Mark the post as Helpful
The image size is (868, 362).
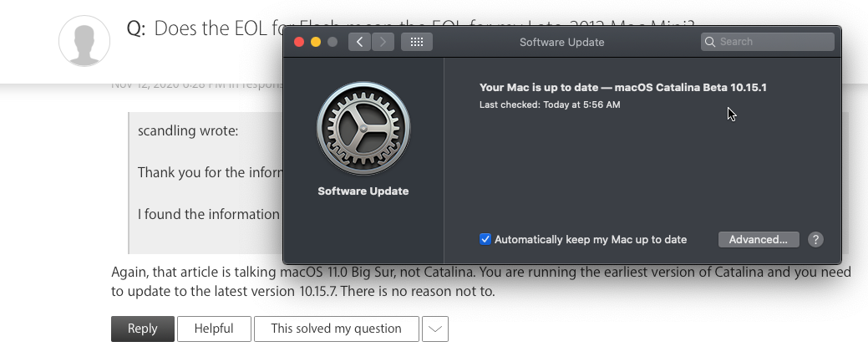click(x=214, y=329)
